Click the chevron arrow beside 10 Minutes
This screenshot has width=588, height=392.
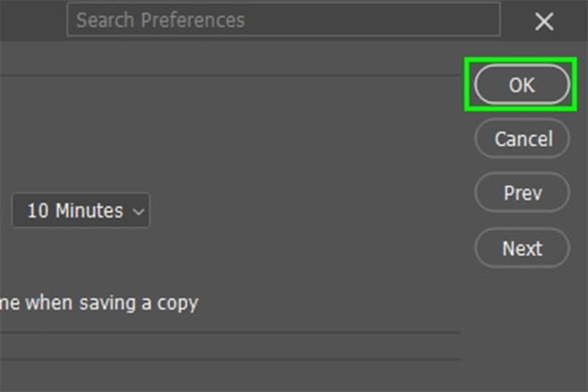[139, 211]
